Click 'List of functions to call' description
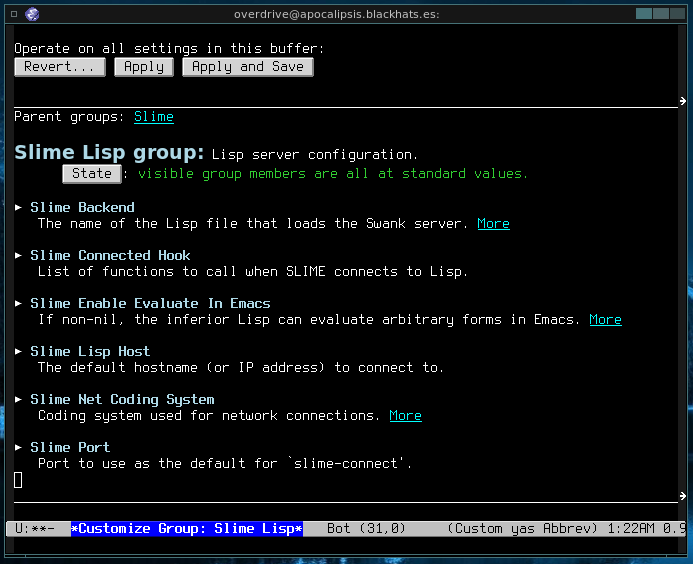 [252, 271]
